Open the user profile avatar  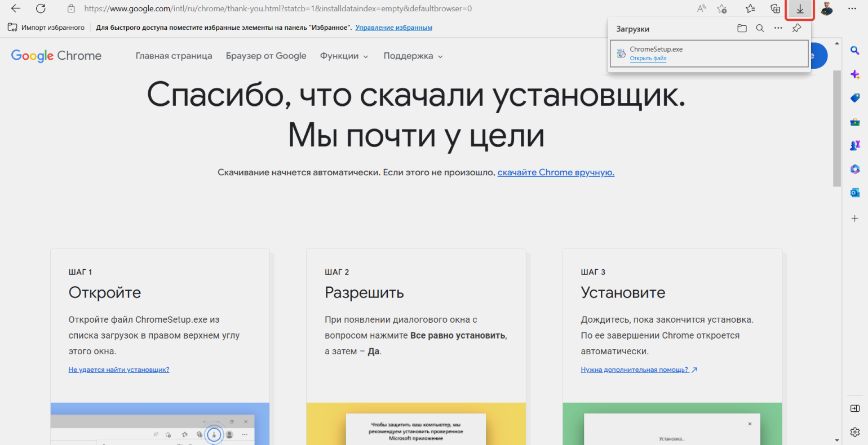coord(827,8)
